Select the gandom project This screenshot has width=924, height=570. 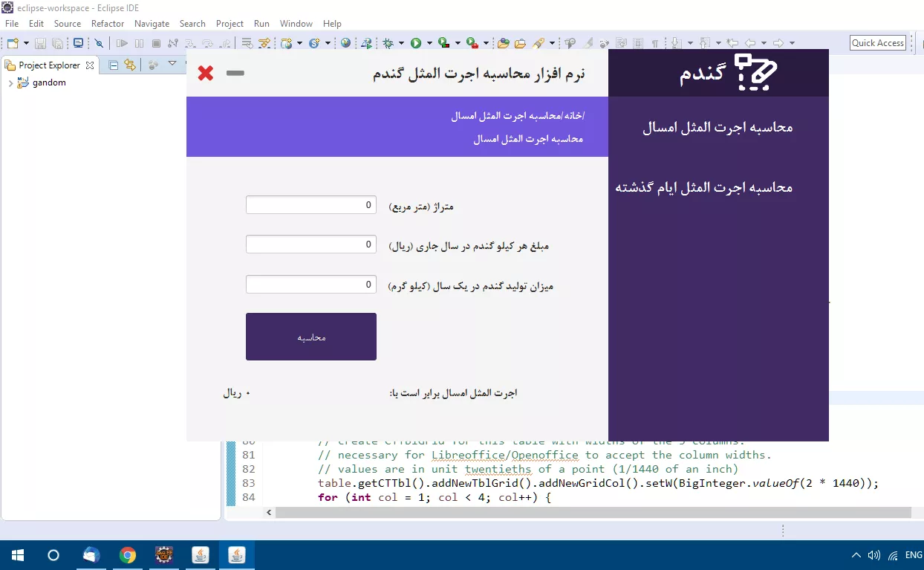click(49, 82)
